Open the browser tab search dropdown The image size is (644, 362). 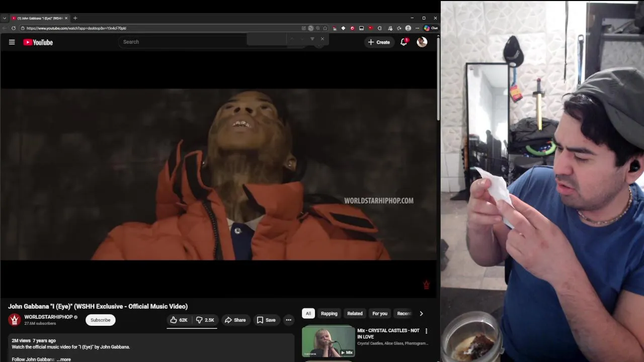click(5, 18)
